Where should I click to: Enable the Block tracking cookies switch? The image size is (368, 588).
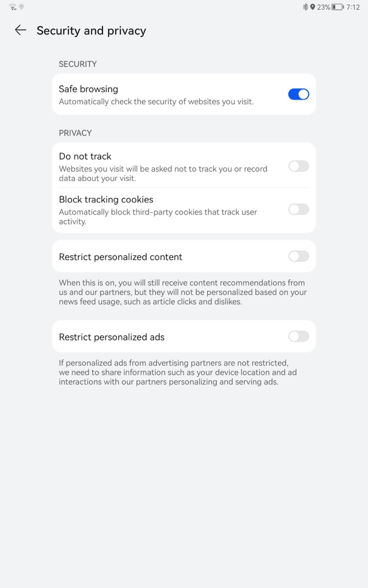tap(298, 209)
